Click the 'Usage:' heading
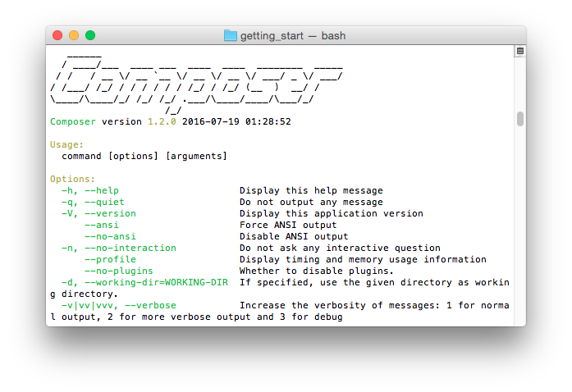The width and height of the screenshot is (572, 392). (66, 145)
